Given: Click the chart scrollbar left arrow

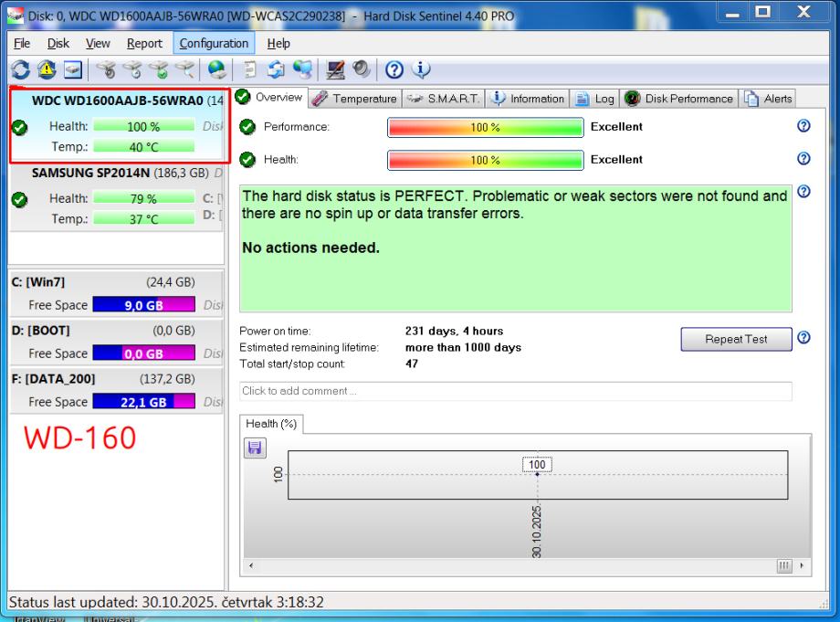Looking at the screenshot, I should click(x=251, y=565).
